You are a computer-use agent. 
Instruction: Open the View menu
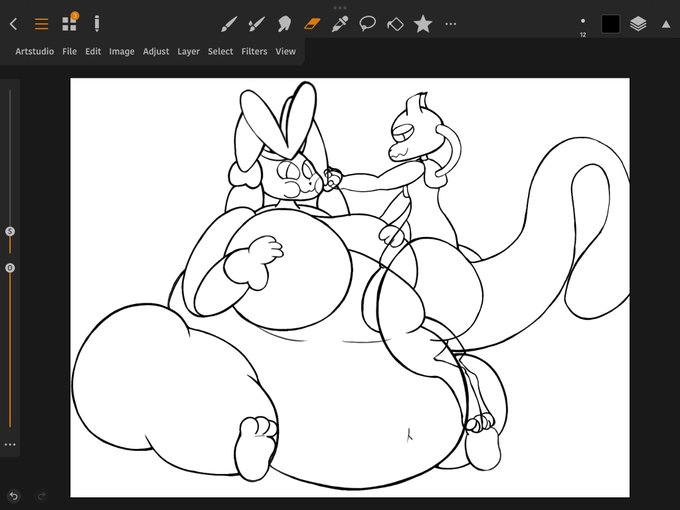click(285, 51)
